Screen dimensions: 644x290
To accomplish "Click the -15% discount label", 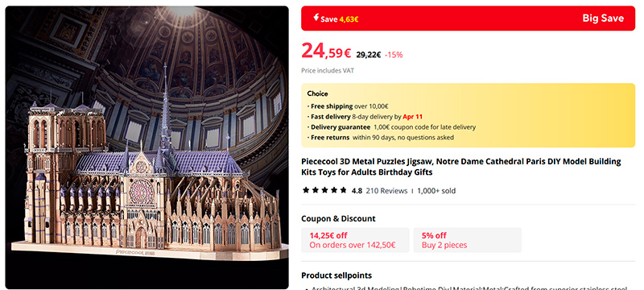I will [394, 55].
